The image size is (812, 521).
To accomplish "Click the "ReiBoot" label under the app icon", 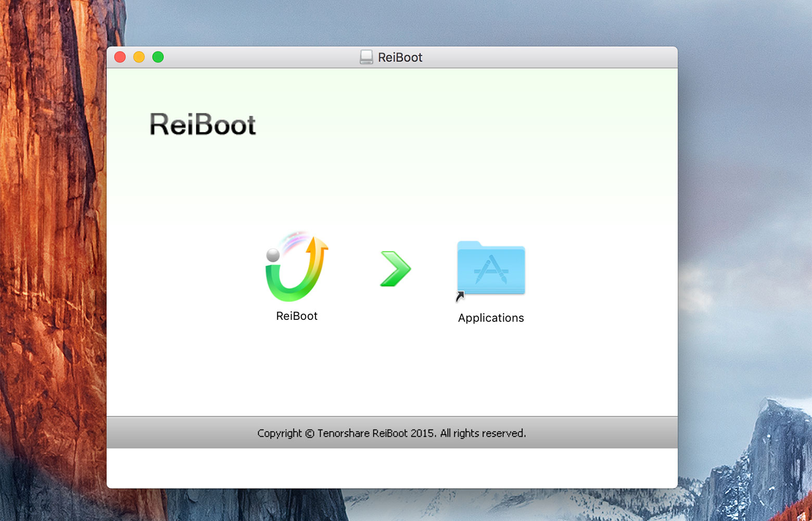I will pos(297,316).
